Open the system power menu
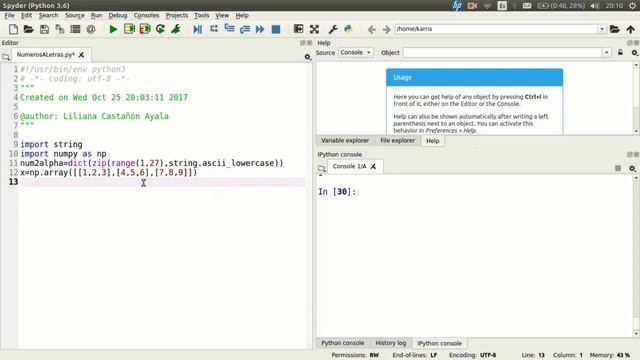Image resolution: width=640 pixels, height=360 pixels. pos(633,6)
